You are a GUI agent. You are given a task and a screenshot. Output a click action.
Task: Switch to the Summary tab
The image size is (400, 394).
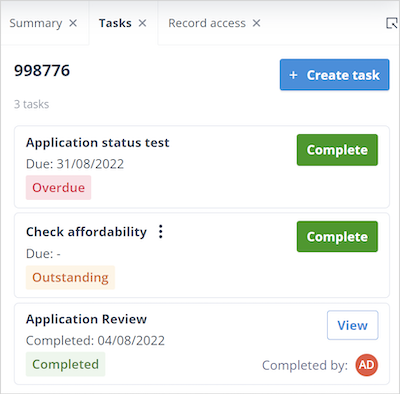[36, 23]
